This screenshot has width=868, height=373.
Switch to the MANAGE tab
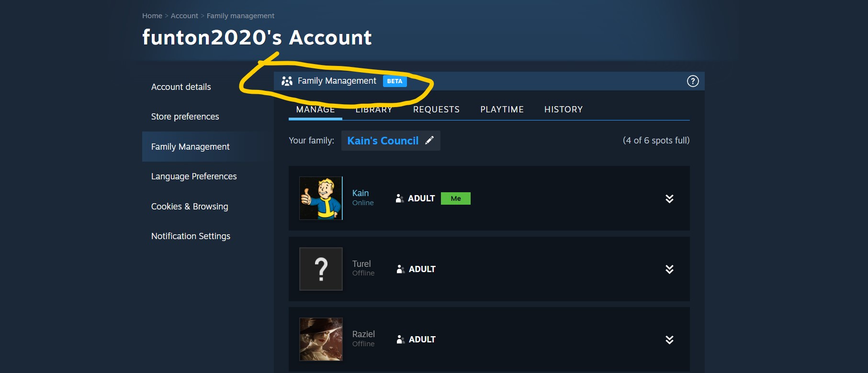[x=316, y=110]
